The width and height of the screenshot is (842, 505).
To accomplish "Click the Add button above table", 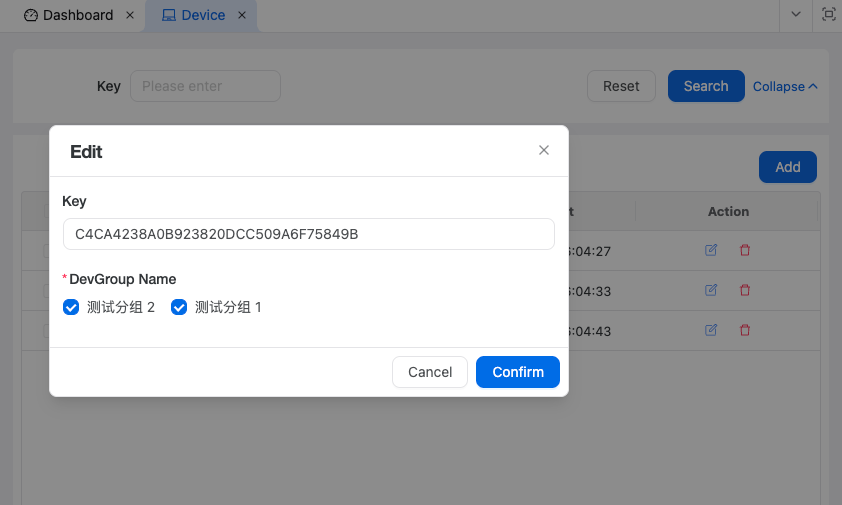I will click(787, 167).
